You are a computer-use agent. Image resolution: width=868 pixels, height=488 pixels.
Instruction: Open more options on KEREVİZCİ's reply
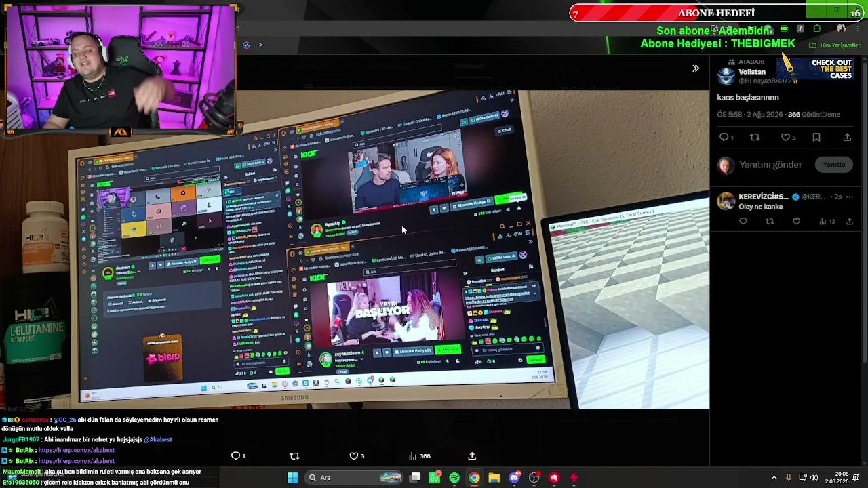coord(851,197)
